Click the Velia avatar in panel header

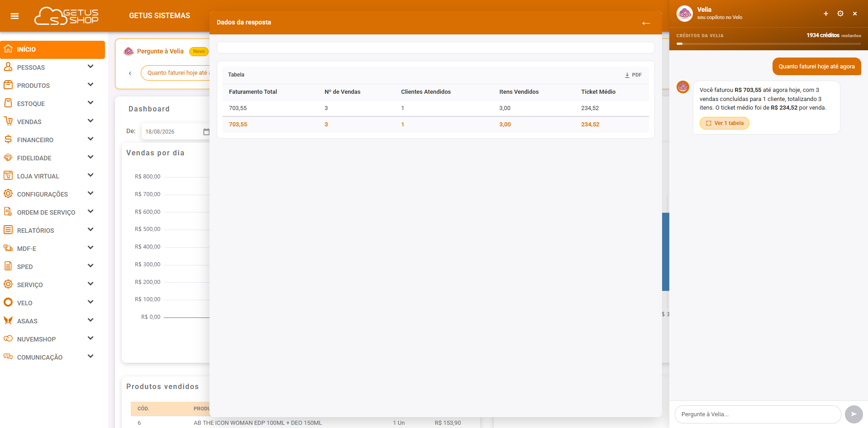[684, 14]
